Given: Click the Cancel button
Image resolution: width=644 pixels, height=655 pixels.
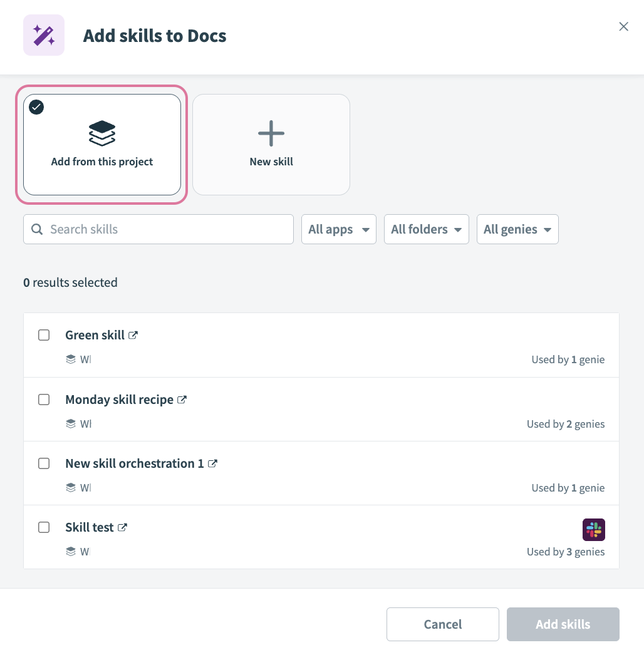Looking at the screenshot, I should pos(442,624).
